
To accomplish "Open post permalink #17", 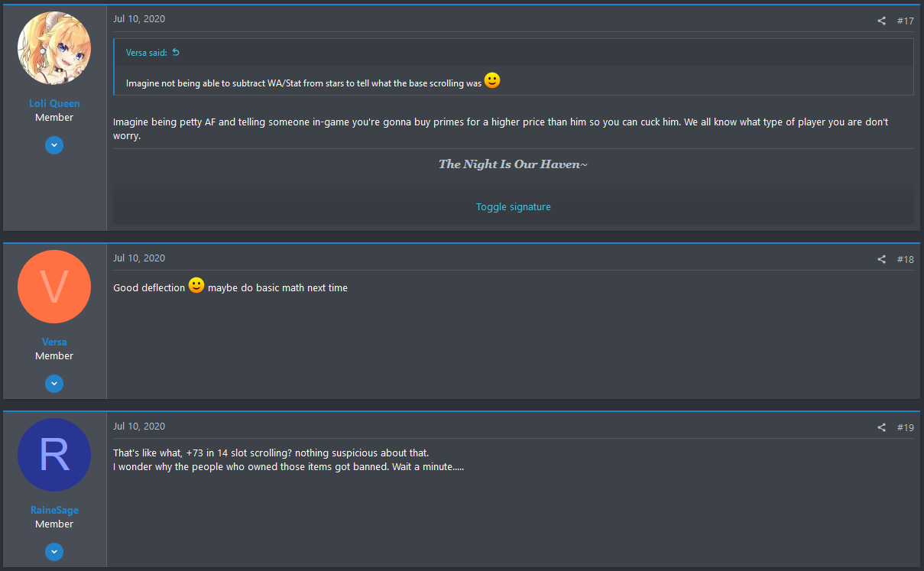I will coord(905,21).
